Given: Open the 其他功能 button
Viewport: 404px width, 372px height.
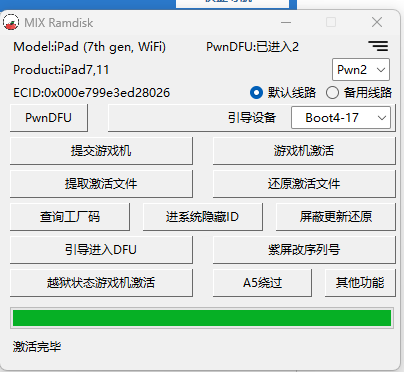Looking at the screenshot, I should pos(360,283).
